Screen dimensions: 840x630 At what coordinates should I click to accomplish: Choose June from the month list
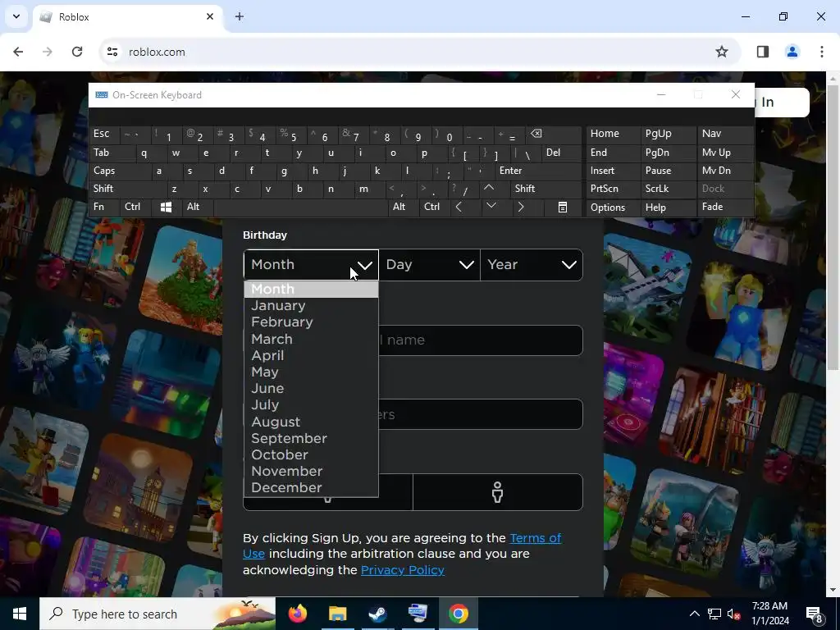pos(311,388)
